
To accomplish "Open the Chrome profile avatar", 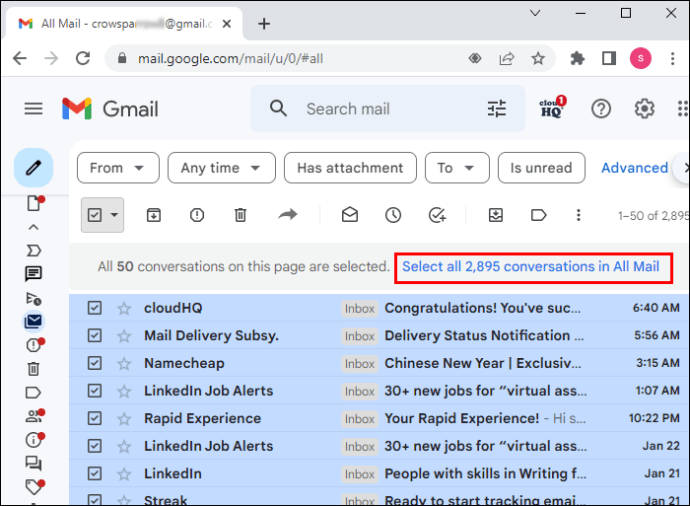I will (640, 58).
